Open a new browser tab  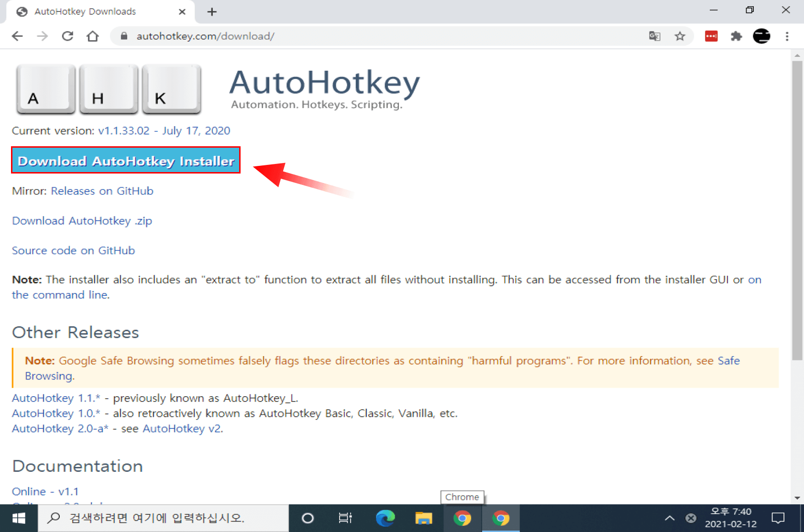212,12
